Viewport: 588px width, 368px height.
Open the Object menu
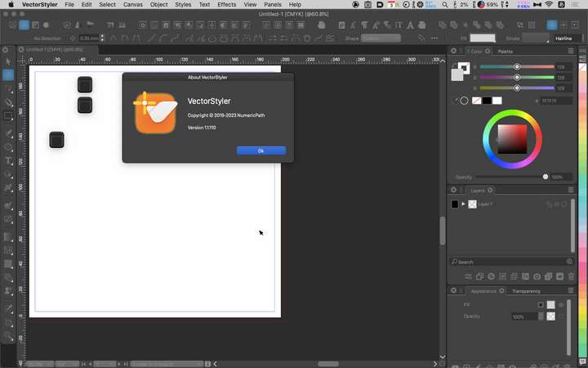[x=158, y=5]
